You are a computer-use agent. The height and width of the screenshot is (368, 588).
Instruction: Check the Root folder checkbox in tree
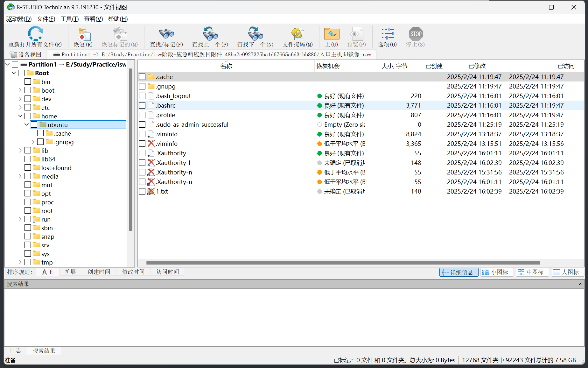pos(21,73)
